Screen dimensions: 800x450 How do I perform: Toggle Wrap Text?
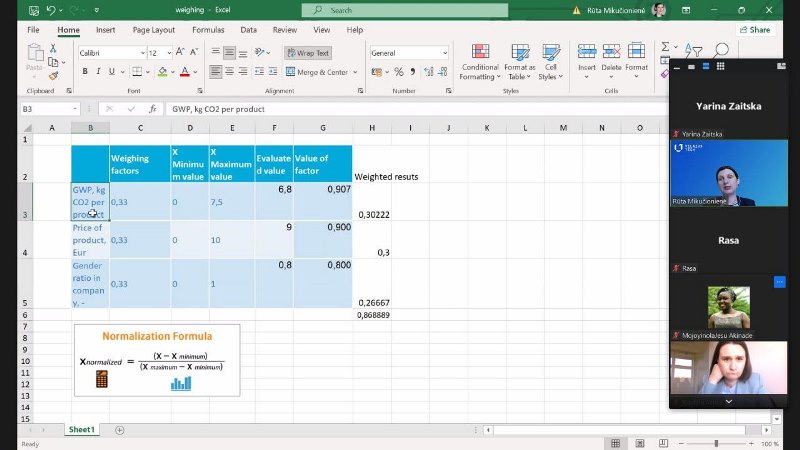click(308, 53)
